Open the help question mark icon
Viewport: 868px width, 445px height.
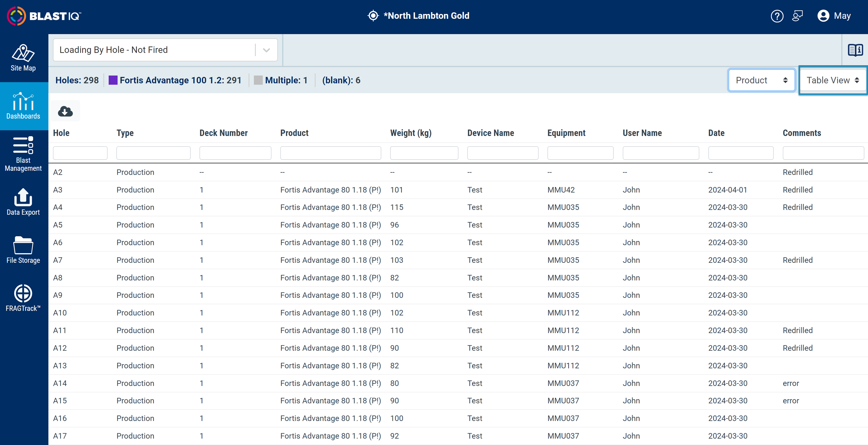pos(777,16)
